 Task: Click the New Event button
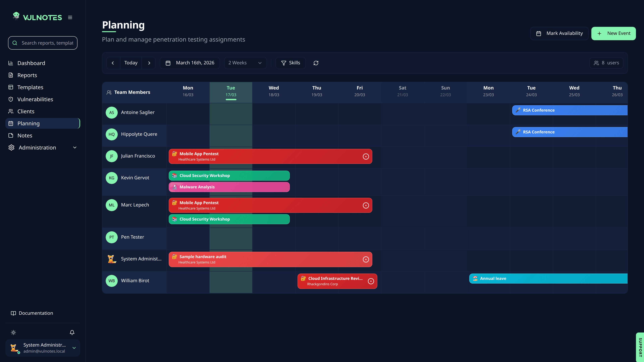click(613, 34)
